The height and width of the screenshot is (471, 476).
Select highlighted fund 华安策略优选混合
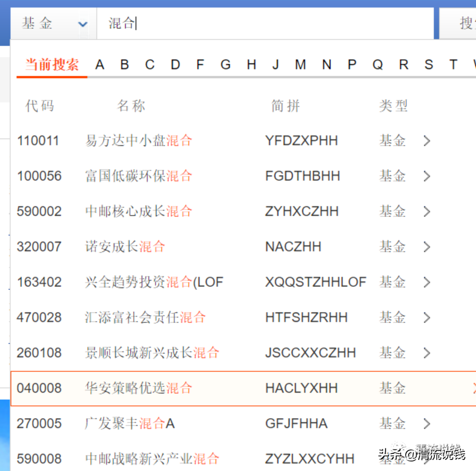(x=139, y=388)
